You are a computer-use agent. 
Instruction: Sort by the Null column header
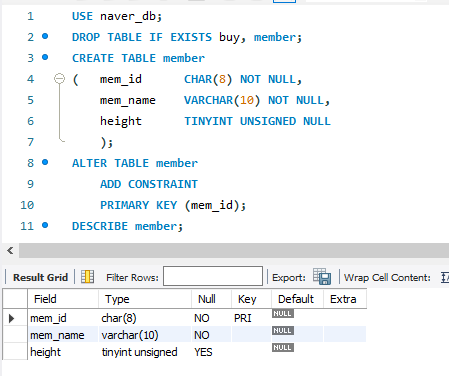(x=211, y=299)
